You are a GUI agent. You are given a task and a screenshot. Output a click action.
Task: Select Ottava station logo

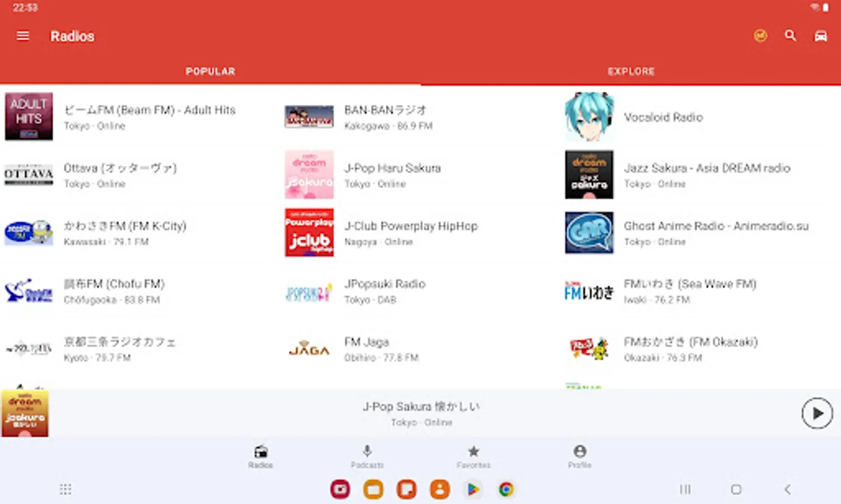coord(29,175)
